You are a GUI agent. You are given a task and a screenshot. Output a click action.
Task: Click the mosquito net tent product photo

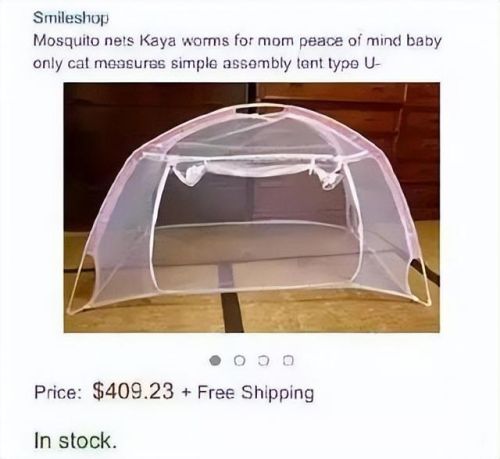click(x=252, y=207)
